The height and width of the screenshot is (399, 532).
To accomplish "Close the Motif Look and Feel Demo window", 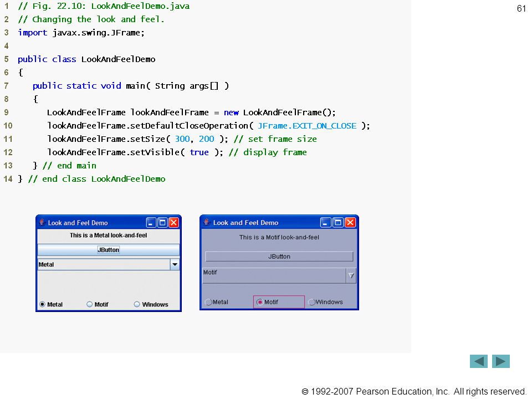I will (x=350, y=223).
